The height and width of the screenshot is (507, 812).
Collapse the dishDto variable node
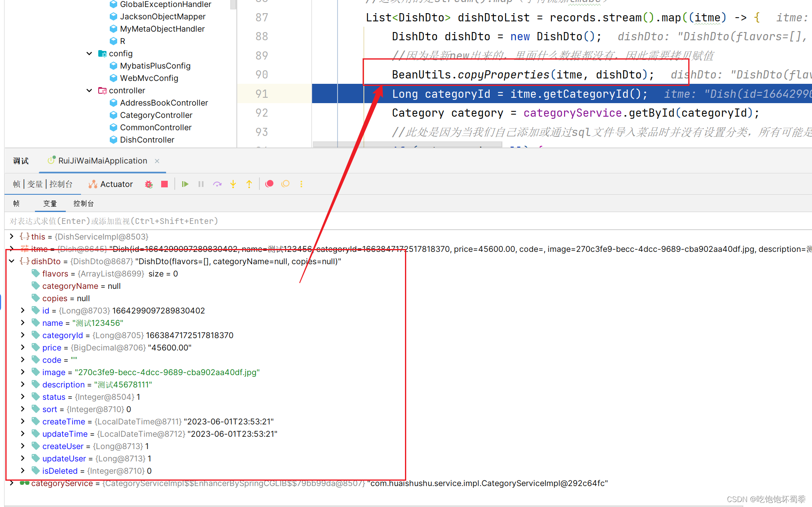pyautogui.click(x=12, y=261)
